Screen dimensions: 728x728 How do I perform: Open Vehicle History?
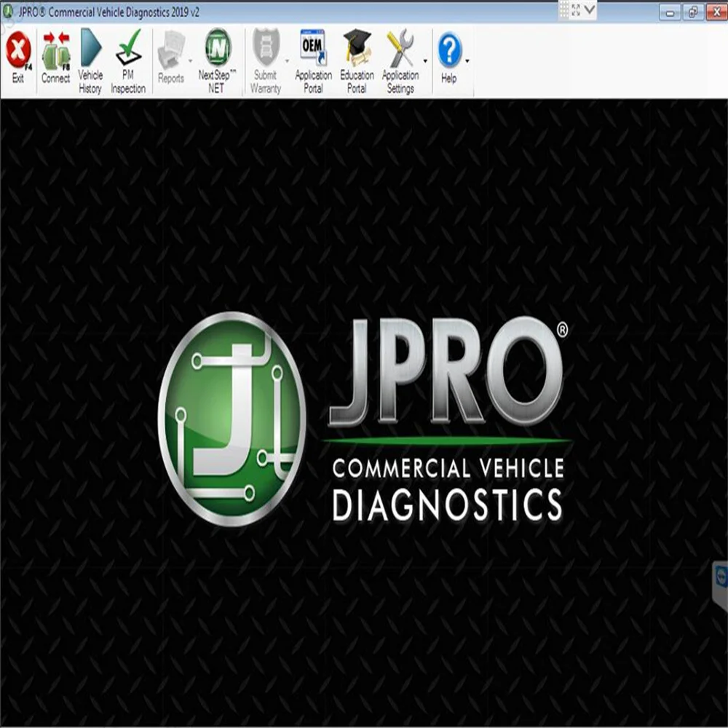click(x=90, y=61)
